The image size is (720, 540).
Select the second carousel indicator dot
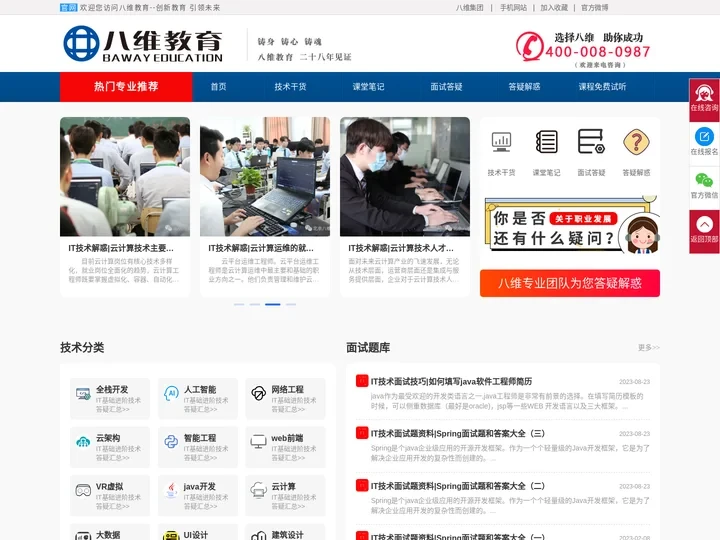tap(255, 304)
